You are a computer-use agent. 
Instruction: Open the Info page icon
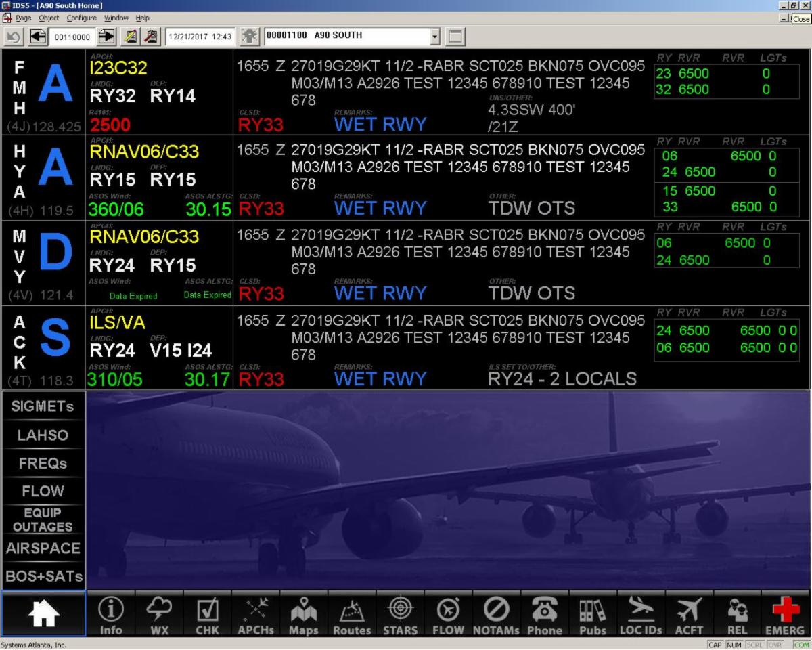click(x=111, y=615)
